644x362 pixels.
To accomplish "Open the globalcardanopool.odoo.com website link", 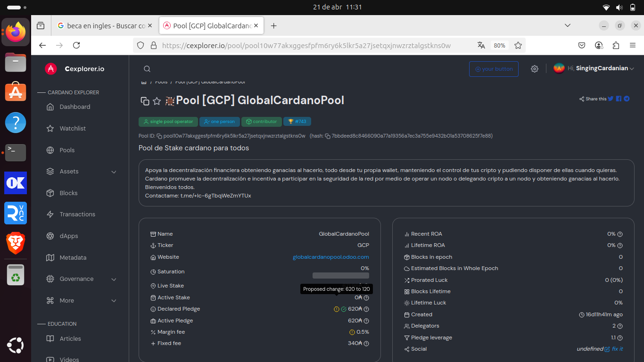I will coord(331,257).
